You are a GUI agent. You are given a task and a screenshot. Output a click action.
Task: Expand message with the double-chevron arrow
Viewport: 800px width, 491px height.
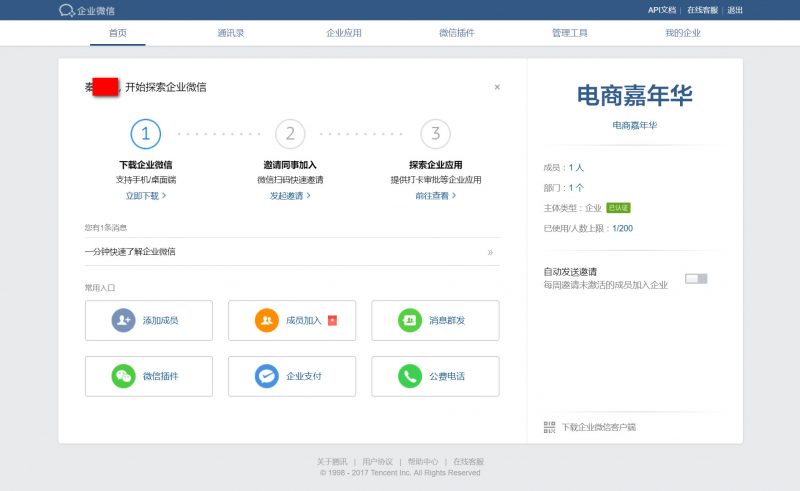490,252
